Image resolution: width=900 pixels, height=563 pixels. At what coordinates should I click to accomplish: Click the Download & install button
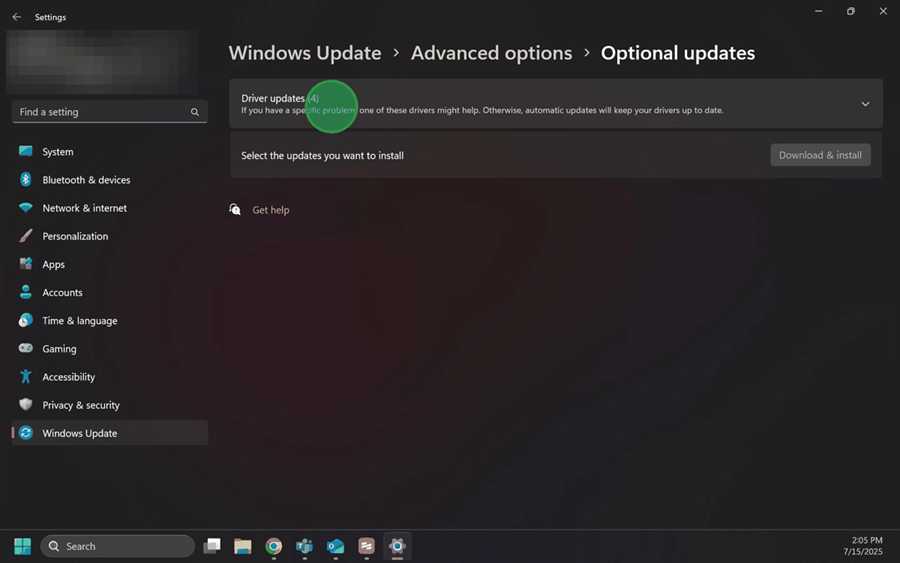tap(820, 155)
